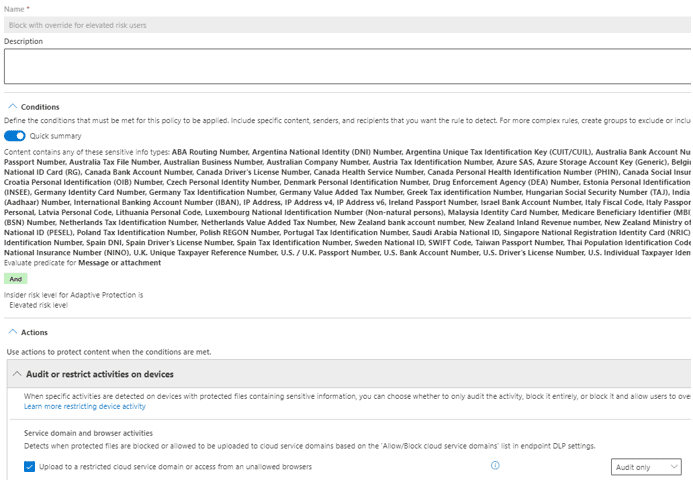
Task: Open the Audit only dropdown
Action: pyautogui.click(x=646, y=467)
